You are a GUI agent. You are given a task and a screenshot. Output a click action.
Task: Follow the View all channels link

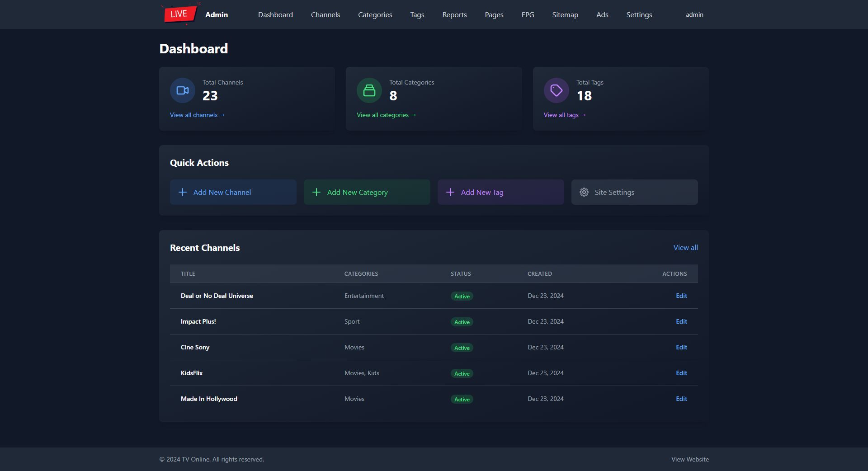click(197, 115)
